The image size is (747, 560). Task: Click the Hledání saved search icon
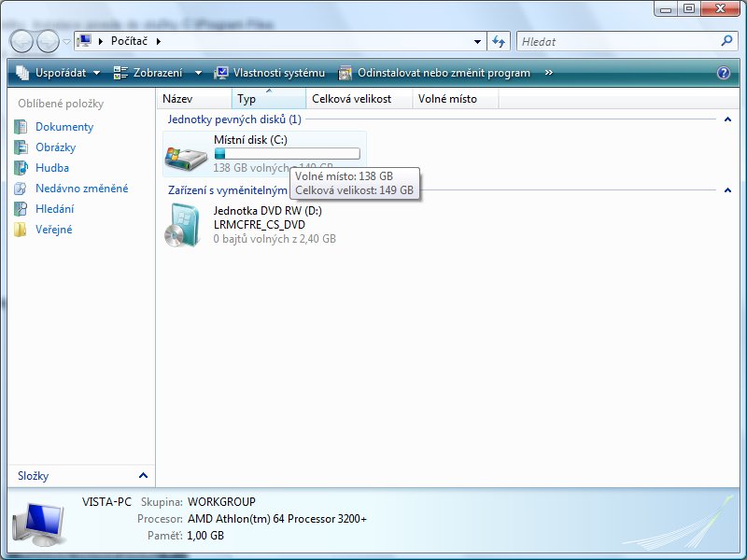[x=21, y=208]
